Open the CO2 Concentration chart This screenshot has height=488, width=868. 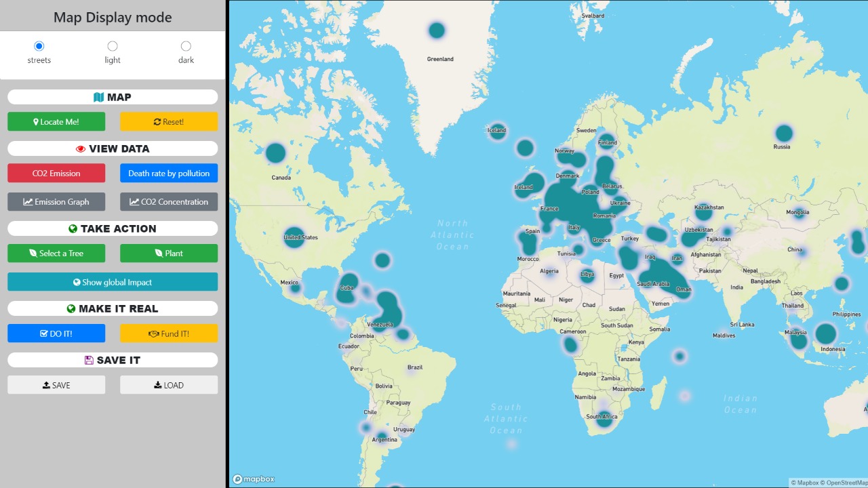click(169, 202)
